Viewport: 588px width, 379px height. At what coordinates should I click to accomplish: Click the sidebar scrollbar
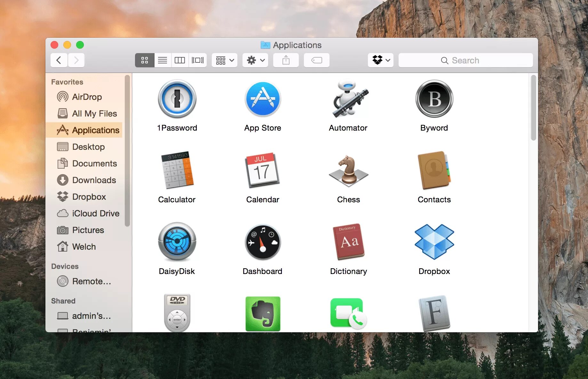pos(127,150)
